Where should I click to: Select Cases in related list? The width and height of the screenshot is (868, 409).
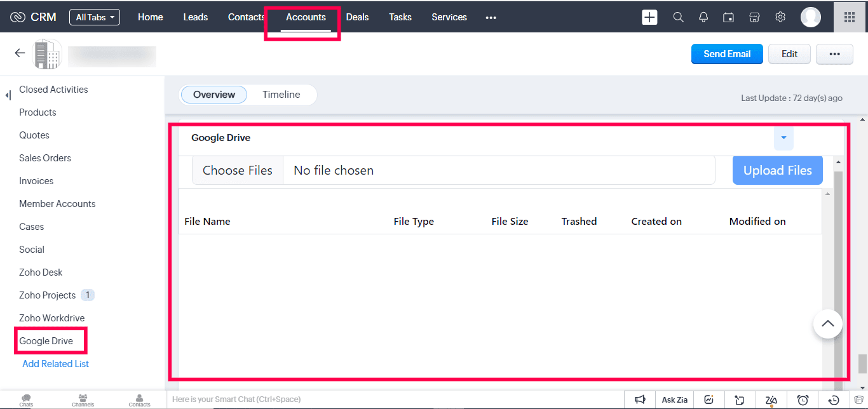[x=32, y=227]
